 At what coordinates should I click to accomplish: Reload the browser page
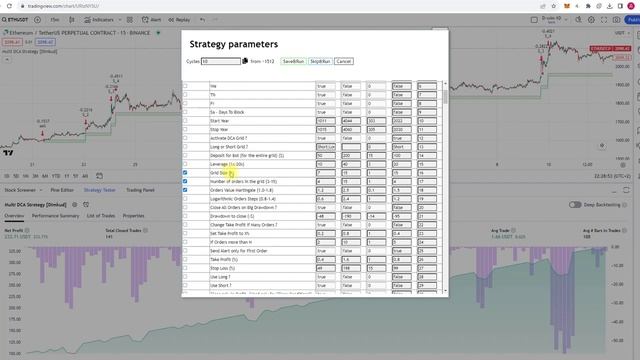pos(9,6)
